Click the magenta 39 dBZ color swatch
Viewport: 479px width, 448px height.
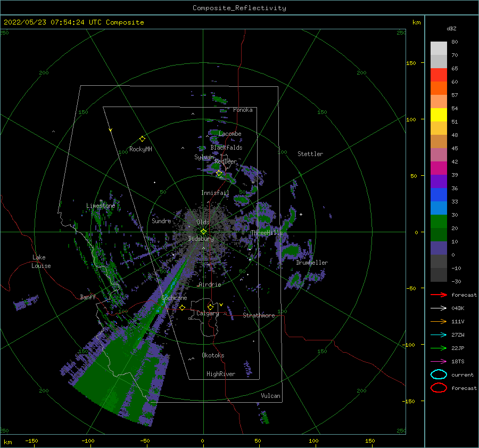tap(439, 168)
